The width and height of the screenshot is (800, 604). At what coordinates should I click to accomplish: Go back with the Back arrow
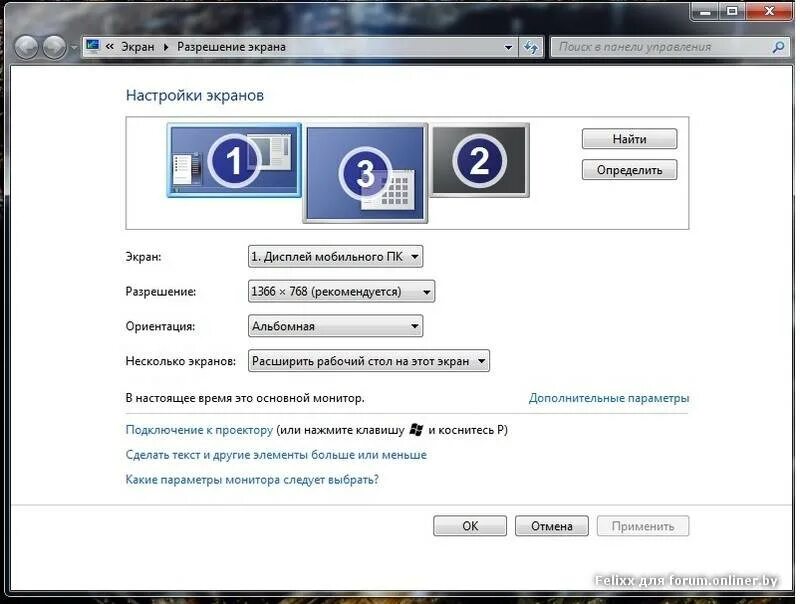point(26,47)
